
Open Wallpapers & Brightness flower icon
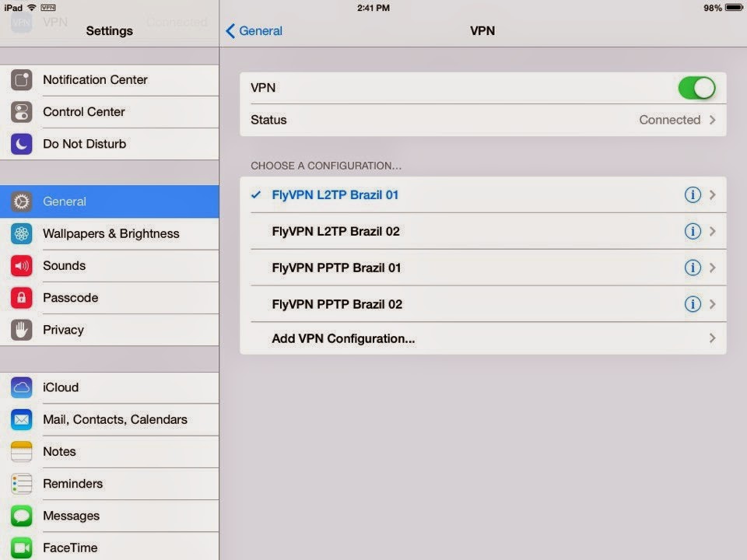coord(22,234)
